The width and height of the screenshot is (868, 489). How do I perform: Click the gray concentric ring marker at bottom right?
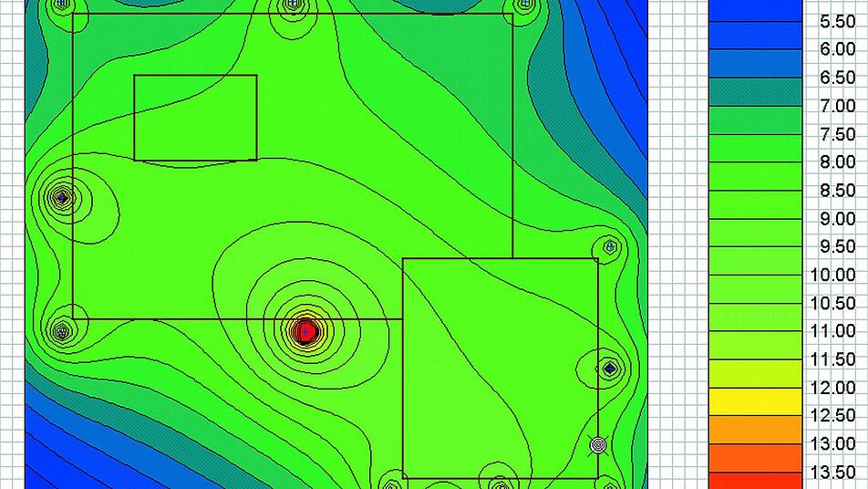pos(598,445)
